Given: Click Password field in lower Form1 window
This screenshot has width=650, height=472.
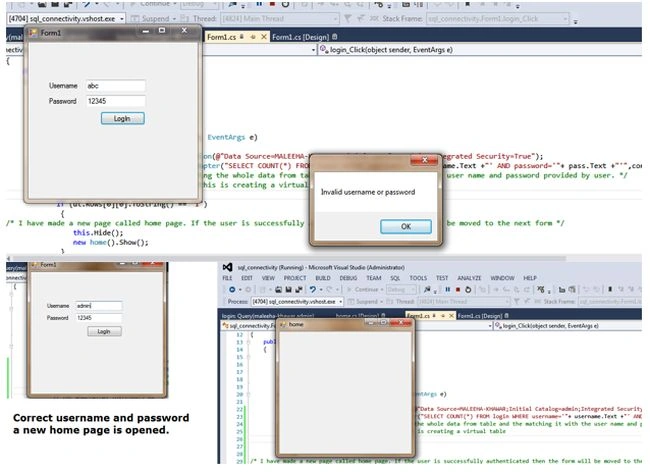Looking at the screenshot, I should click(x=99, y=318).
